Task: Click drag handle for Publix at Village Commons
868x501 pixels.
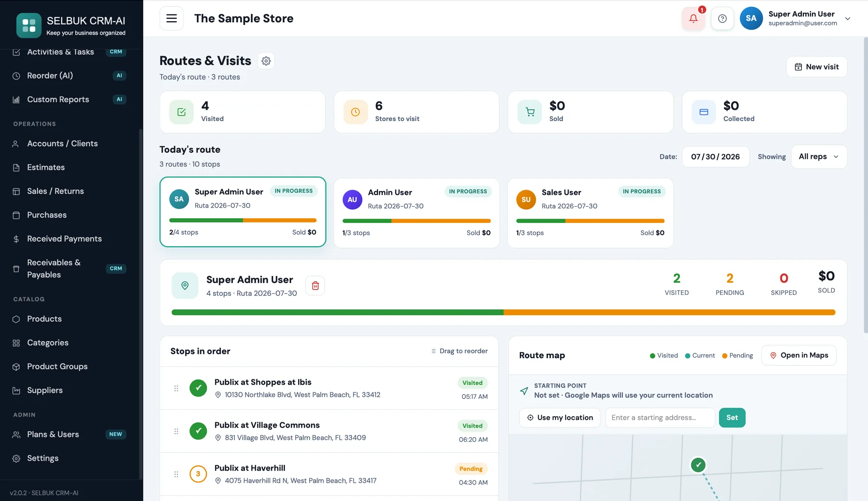Action: tap(176, 431)
